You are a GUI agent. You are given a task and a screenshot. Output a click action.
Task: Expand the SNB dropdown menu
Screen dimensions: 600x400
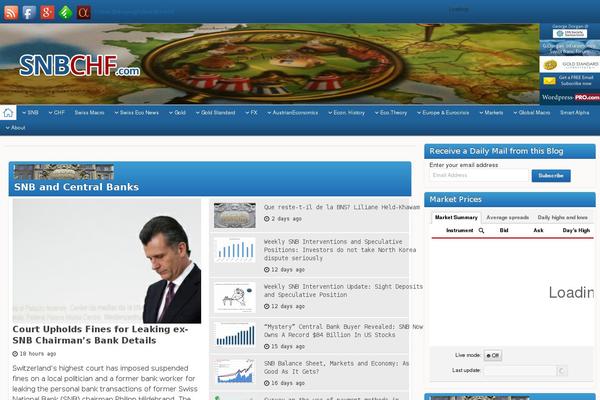tap(30, 113)
